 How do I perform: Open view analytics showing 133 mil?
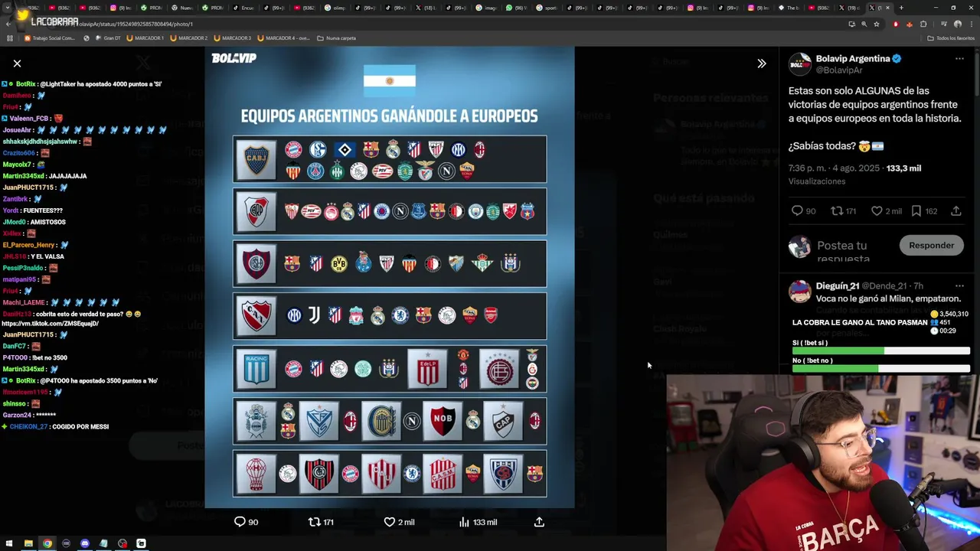(x=477, y=522)
